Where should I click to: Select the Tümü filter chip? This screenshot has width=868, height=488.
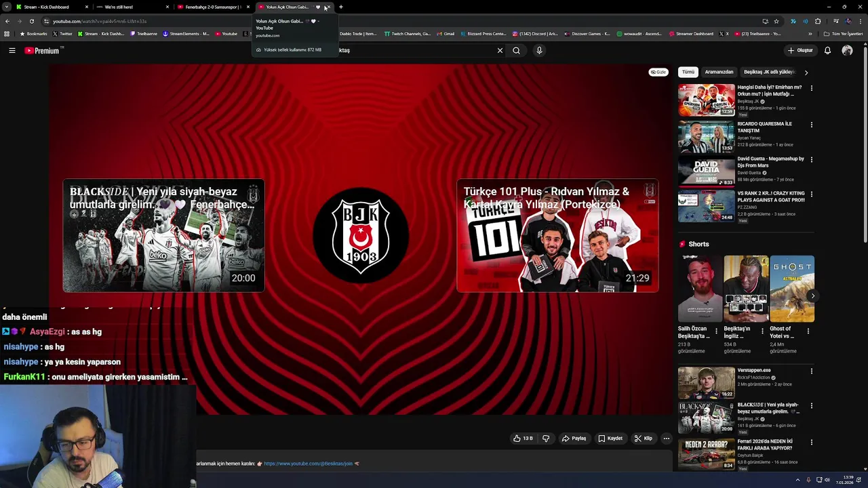click(x=688, y=72)
